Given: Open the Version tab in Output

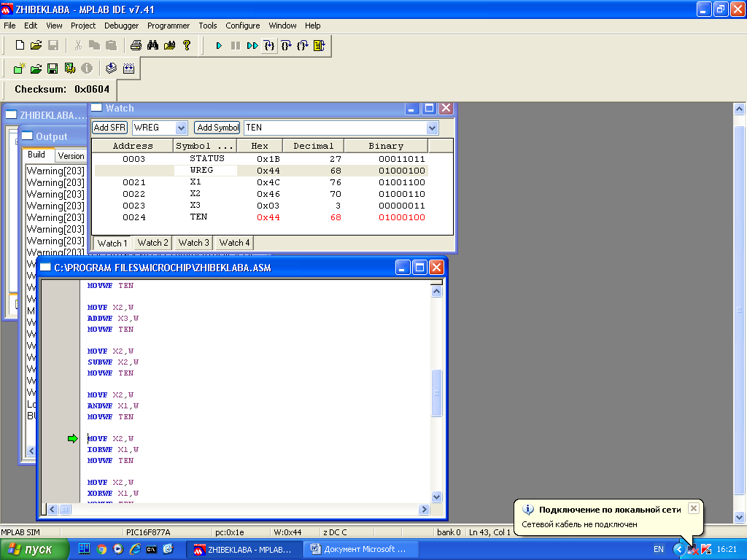Looking at the screenshot, I should (x=71, y=156).
